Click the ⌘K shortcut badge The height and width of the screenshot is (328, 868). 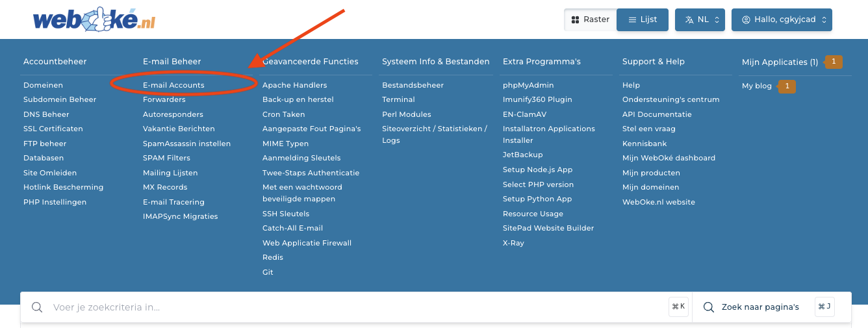click(678, 307)
